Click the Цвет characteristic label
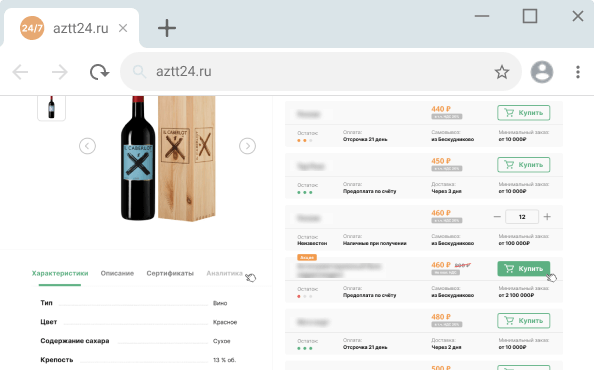This screenshot has width=594, height=370. (48, 322)
